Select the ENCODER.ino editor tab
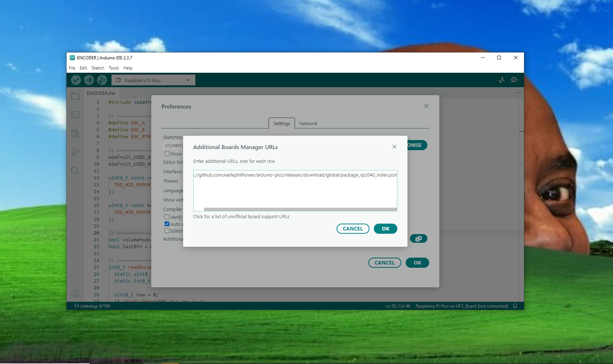 [x=101, y=93]
